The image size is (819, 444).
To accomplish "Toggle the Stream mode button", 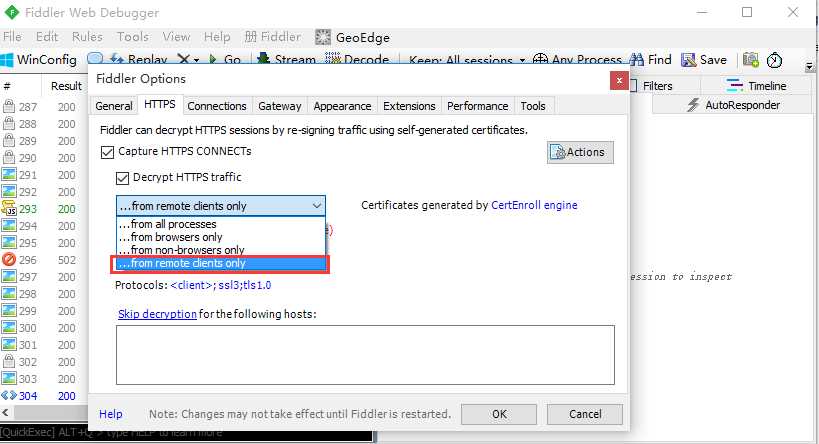I will pyautogui.click(x=286, y=60).
